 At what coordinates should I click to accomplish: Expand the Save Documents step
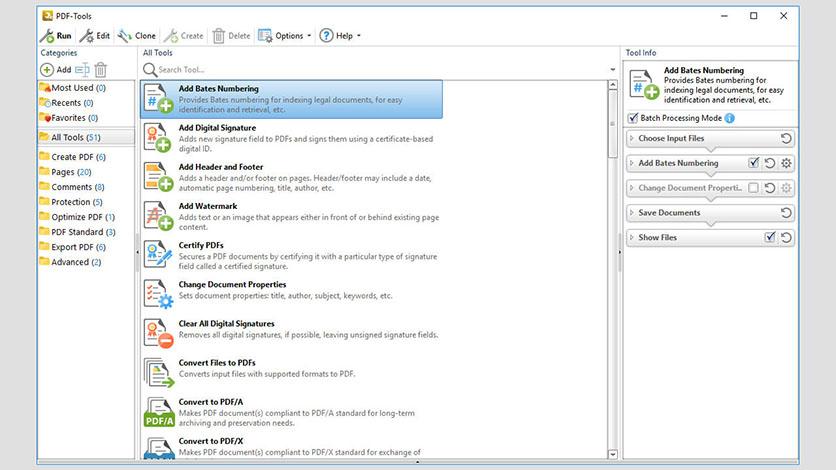click(x=632, y=213)
